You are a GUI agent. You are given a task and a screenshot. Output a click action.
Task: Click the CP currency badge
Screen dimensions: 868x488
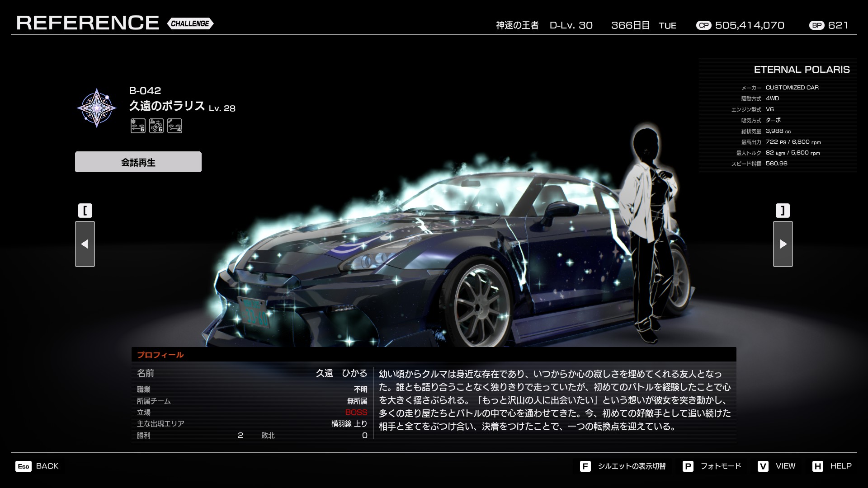pyautogui.click(x=703, y=26)
